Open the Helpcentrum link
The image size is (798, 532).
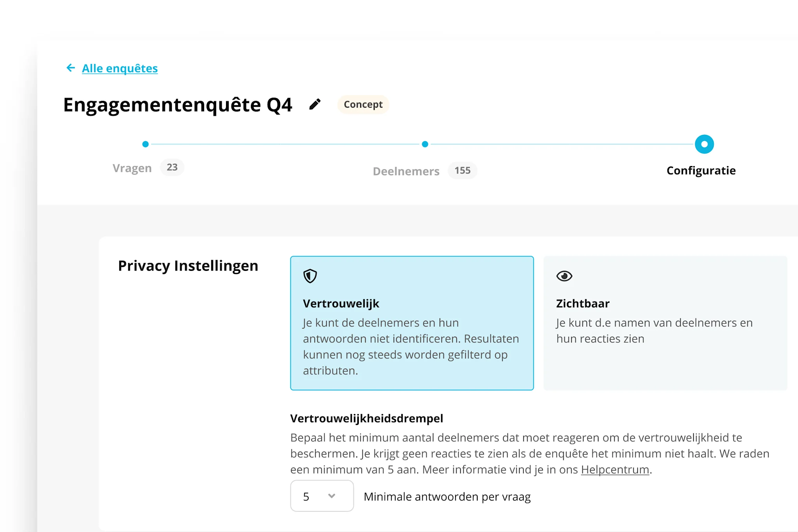[x=614, y=470]
